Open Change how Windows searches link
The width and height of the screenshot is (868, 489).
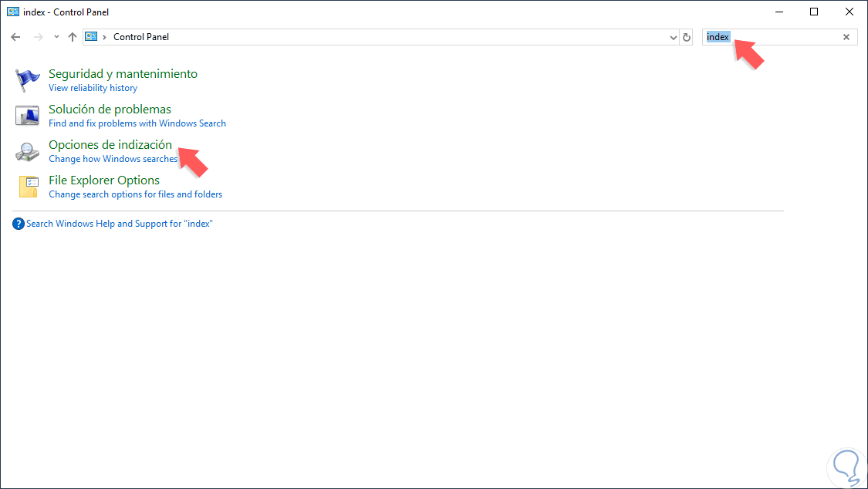pyautogui.click(x=113, y=159)
